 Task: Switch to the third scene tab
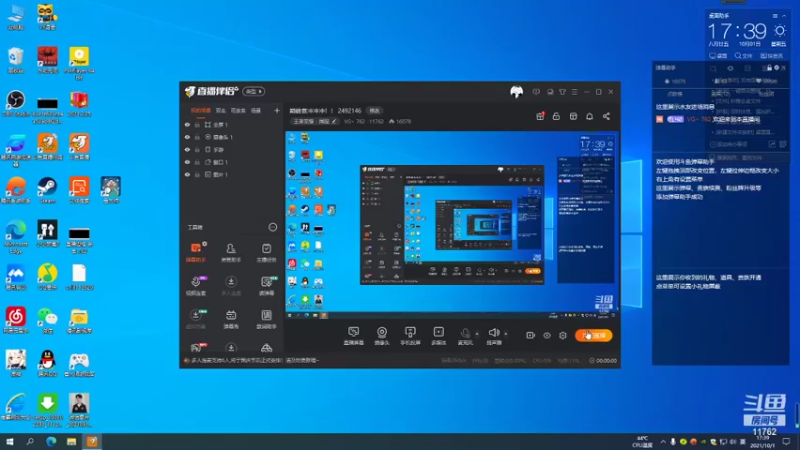tap(238, 110)
